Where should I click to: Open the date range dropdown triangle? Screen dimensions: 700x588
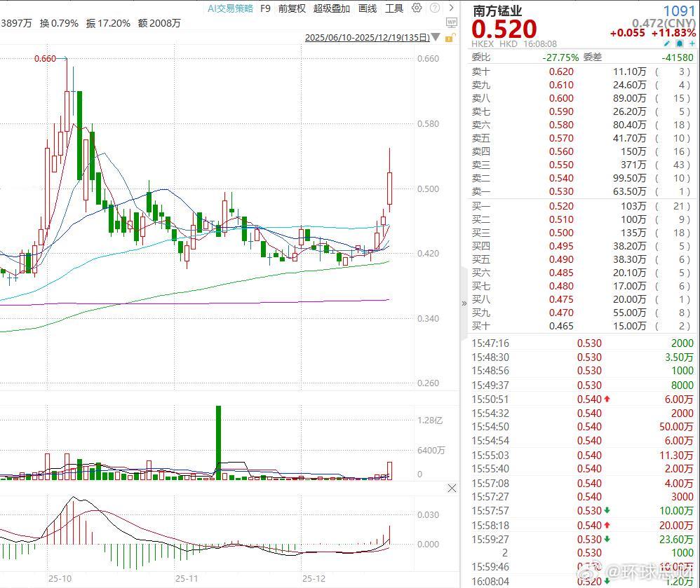click(436, 37)
